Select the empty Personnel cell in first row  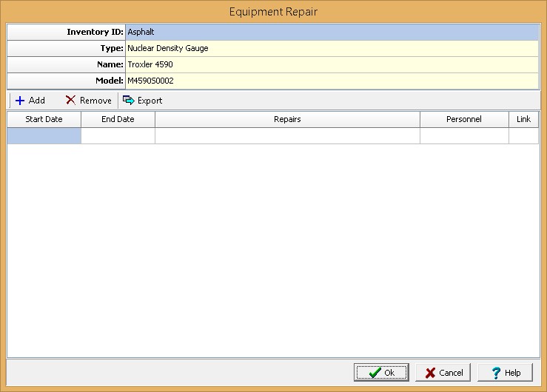click(x=464, y=135)
